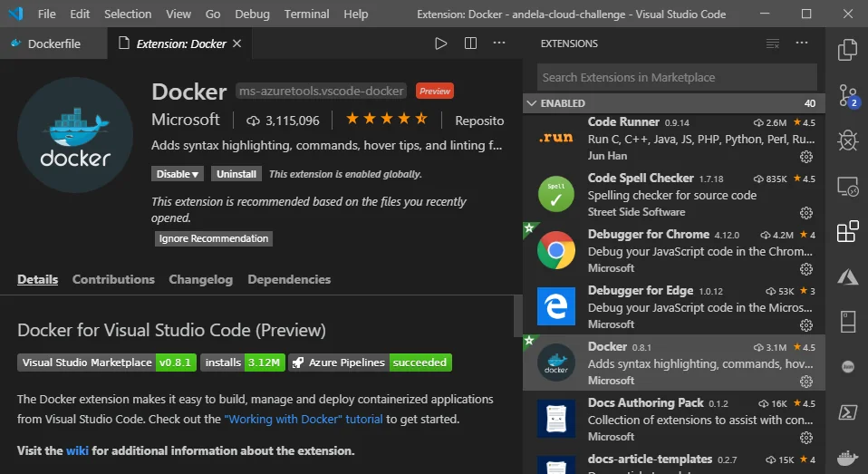The image size is (868, 474).
Task: Open manage gear for Code Spell Checker
Action: pyautogui.click(x=806, y=213)
